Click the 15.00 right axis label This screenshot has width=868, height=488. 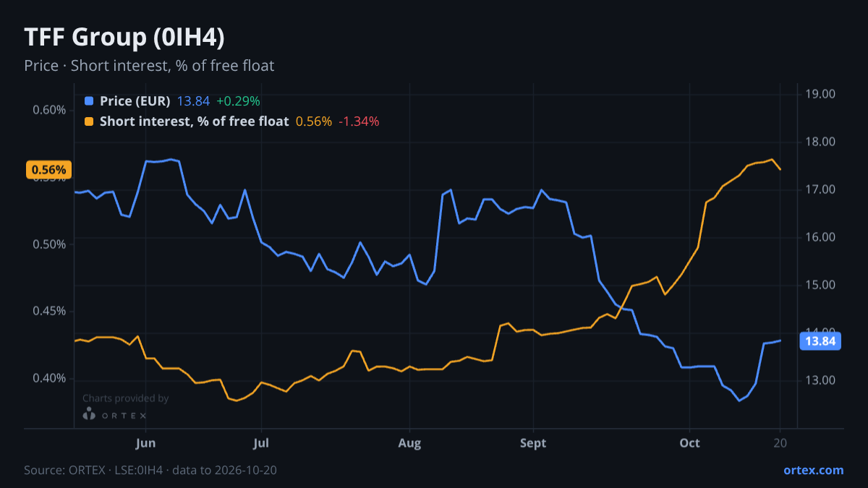pos(821,285)
